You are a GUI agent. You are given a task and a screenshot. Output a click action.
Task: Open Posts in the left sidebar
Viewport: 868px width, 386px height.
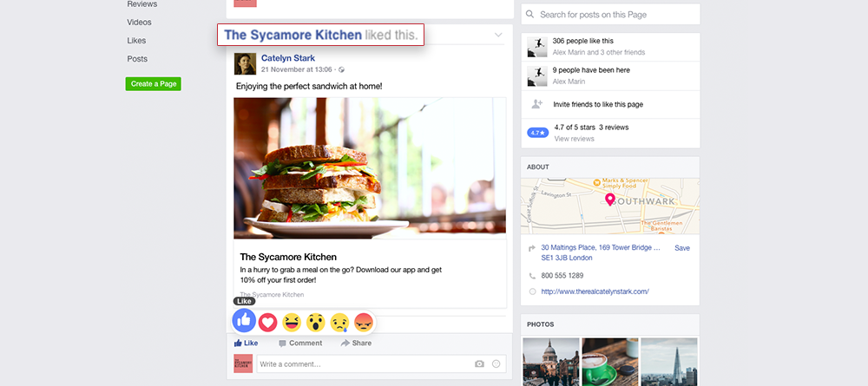tap(137, 59)
